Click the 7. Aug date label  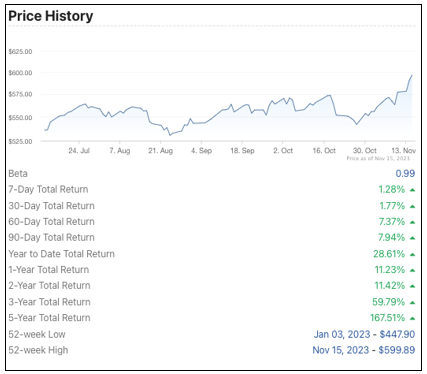tap(120, 151)
